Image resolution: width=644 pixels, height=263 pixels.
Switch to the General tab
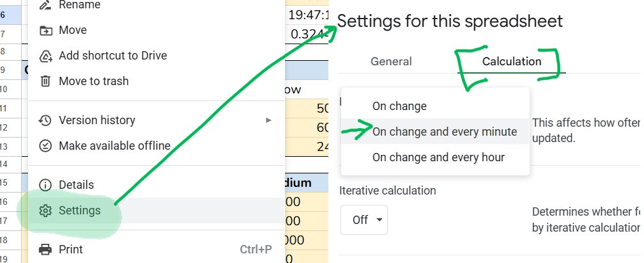pyautogui.click(x=391, y=61)
